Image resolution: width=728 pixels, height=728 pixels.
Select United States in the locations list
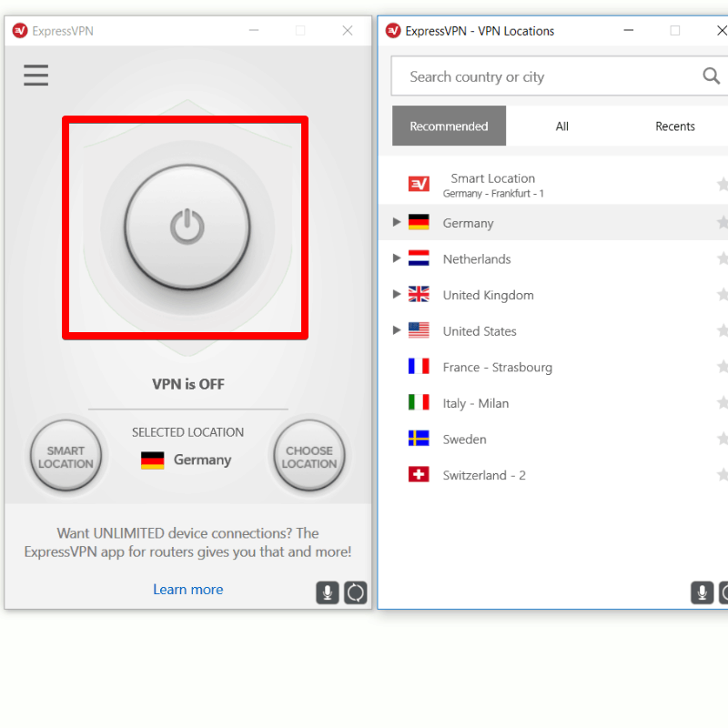(553, 331)
